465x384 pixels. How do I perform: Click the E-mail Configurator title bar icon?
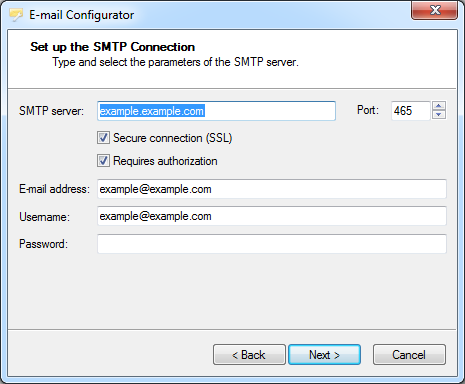click(x=16, y=15)
